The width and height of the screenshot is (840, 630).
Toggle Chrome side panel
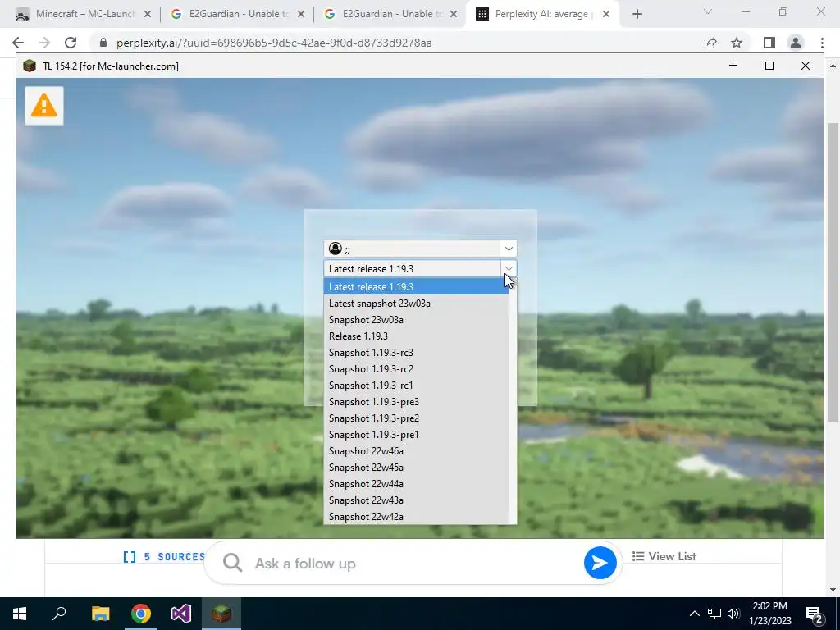(x=769, y=43)
